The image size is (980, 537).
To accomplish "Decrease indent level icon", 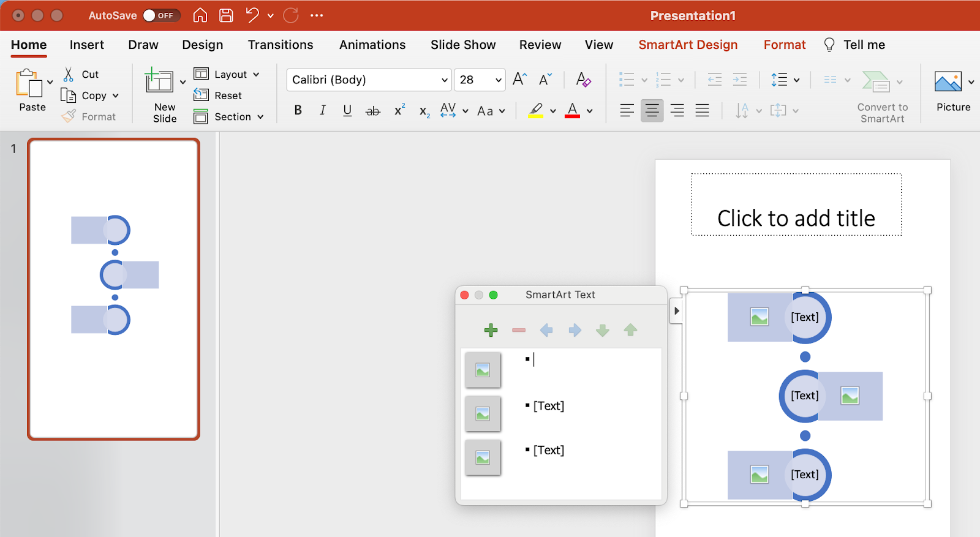I will point(714,80).
